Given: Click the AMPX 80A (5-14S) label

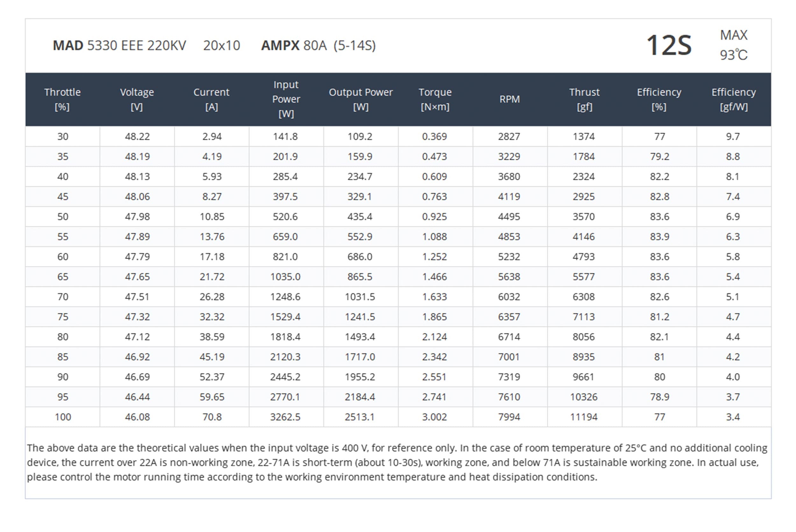Looking at the screenshot, I should (x=318, y=46).
